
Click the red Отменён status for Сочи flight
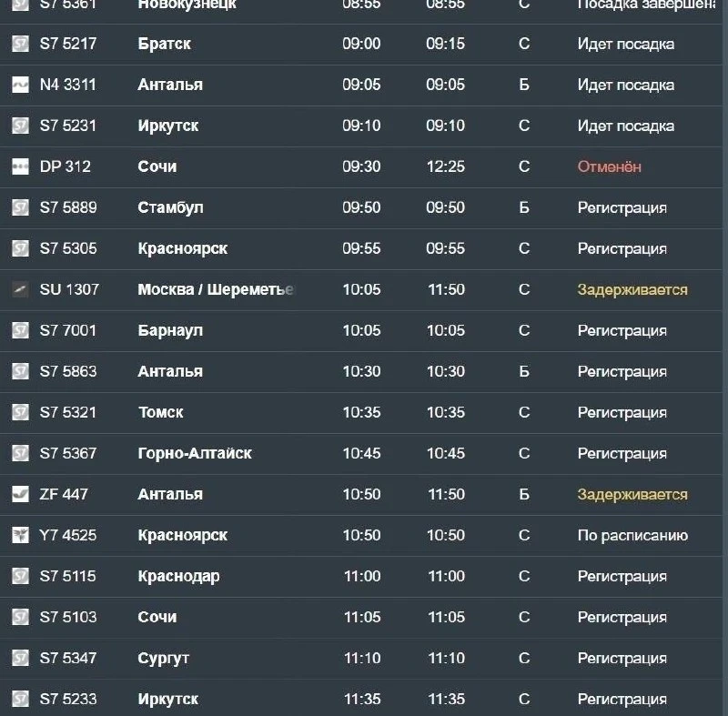(x=609, y=166)
